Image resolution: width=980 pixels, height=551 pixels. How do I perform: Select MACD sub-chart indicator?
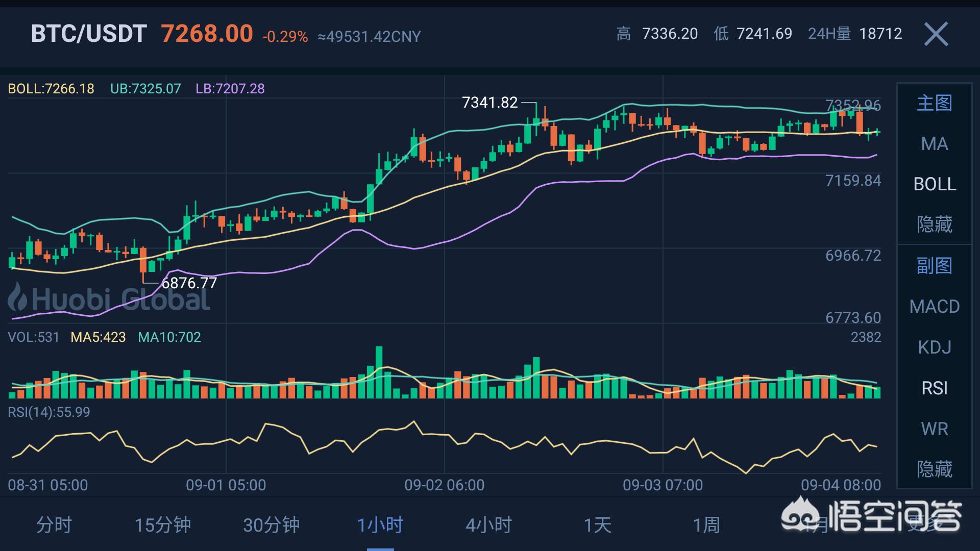coord(935,307)
